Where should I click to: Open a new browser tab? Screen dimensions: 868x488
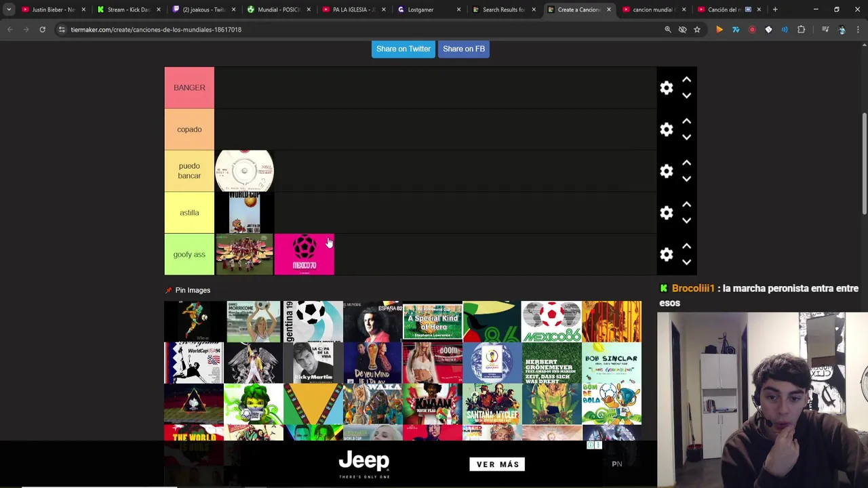(775, 9)
